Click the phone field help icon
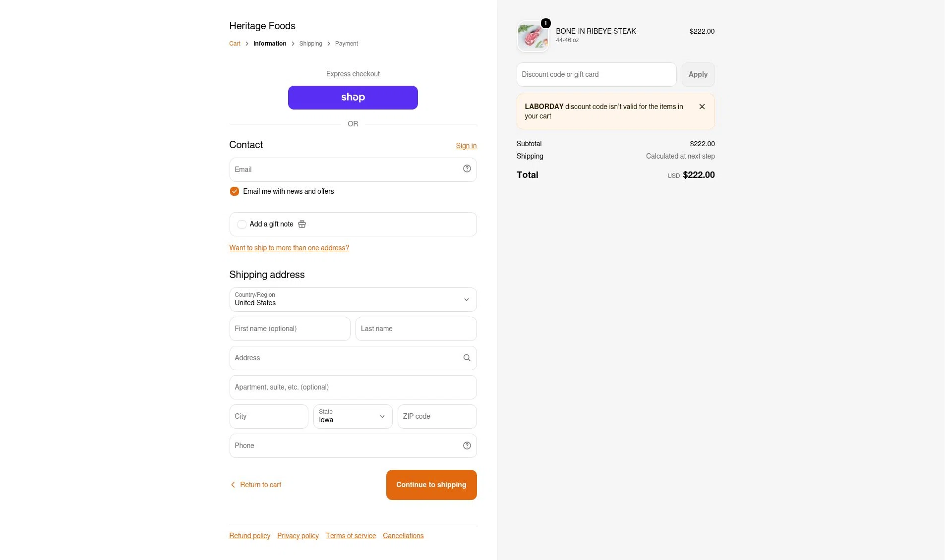This screenshot has height=560, width=952. click(x=467, y=446)
